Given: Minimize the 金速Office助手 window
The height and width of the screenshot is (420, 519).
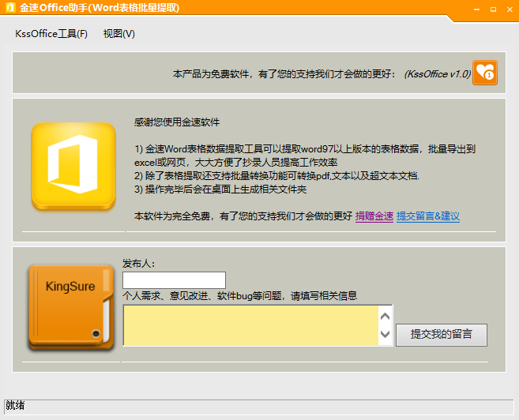Looking at the screenshot, I should pos(476,9).
